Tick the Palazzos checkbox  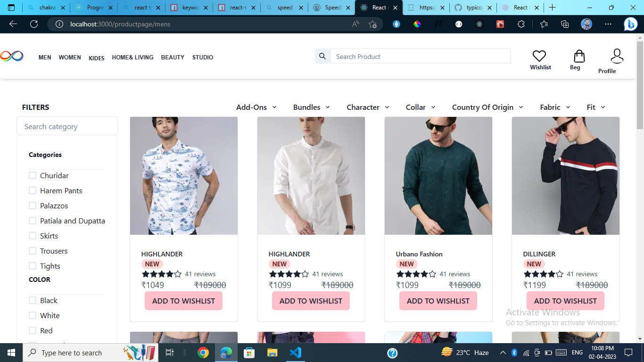(33, 206)
